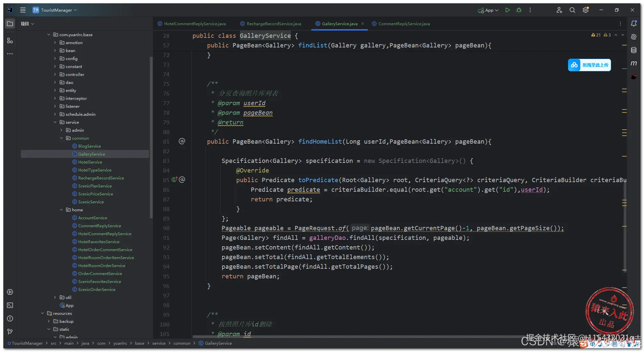The width and height of the screenshot is (644, 352).
Task: Collapse the home package folder
Action: (x=61, y=210)
